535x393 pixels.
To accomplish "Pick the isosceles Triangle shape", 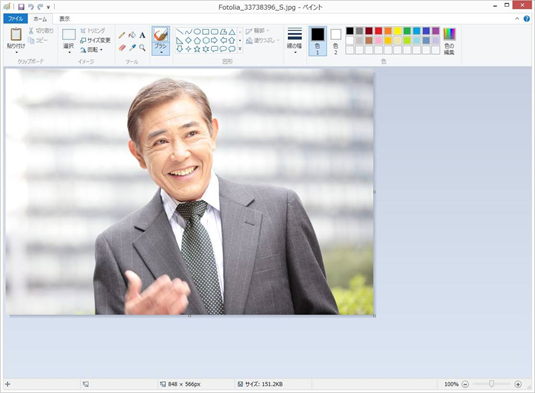I will (232, 32).
